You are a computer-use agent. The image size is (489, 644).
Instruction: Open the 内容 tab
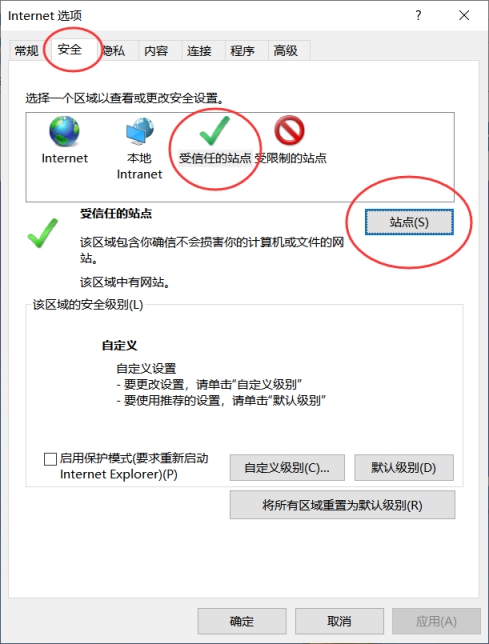tap(156, 51)
